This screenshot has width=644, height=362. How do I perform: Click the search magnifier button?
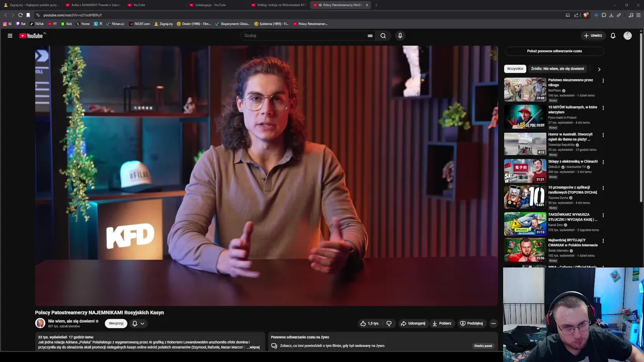click(x=383, y=36)
